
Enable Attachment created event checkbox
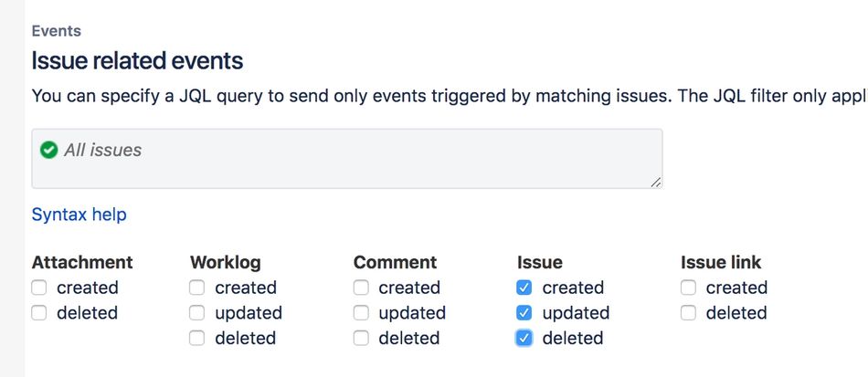click(38, 288)
